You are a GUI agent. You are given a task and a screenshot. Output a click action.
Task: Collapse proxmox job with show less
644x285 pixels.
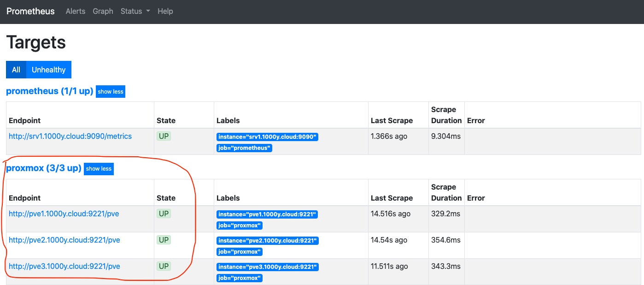99,169
